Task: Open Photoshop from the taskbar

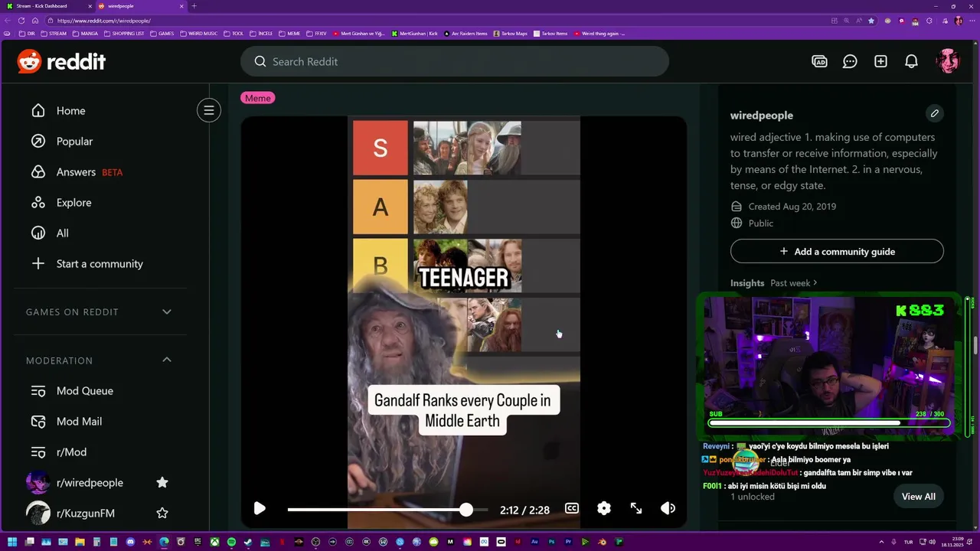Action: (x=551, y=542)
